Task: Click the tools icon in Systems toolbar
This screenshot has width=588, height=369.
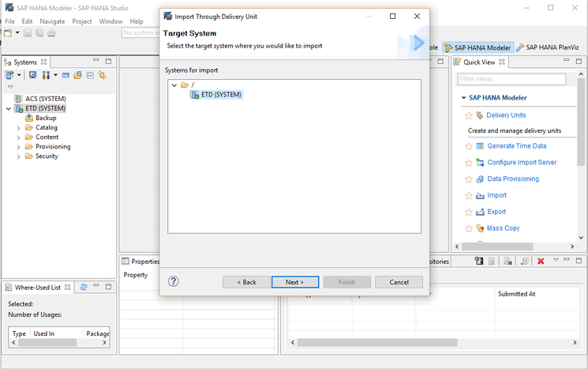Action: click(x=46, y=75)
